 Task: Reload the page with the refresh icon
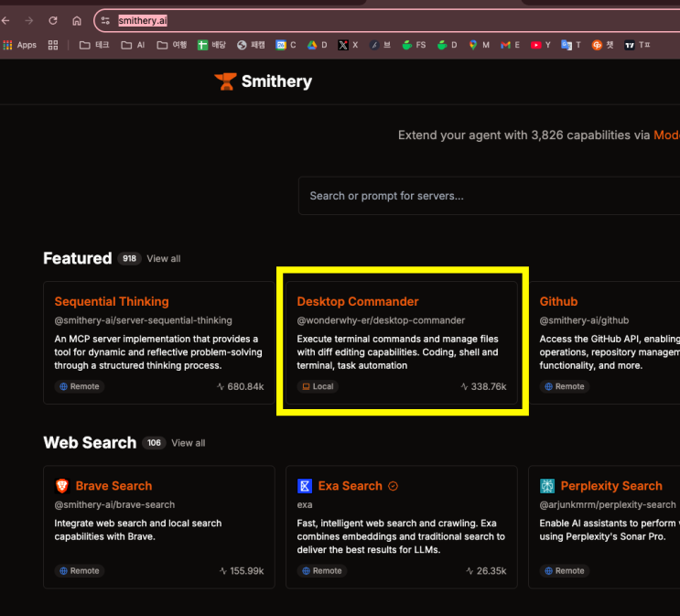(53, 20)
